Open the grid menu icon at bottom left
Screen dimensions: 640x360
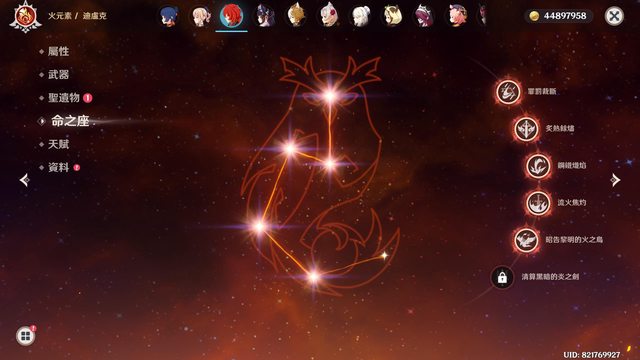pos(25,336)
